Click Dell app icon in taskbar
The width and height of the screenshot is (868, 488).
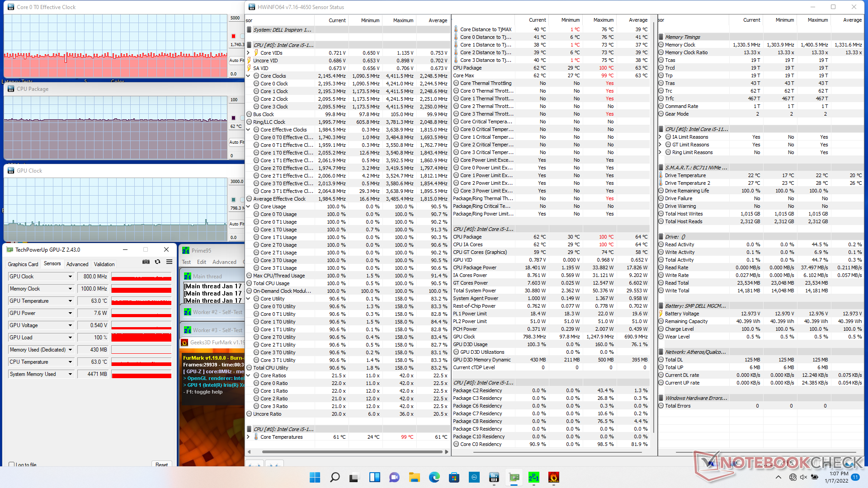tap(474, 477)
